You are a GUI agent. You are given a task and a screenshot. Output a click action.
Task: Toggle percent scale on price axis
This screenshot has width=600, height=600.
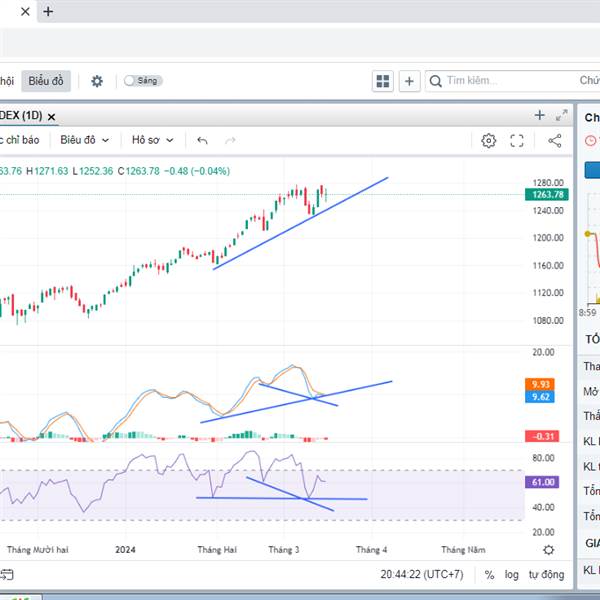coord(489,575)
